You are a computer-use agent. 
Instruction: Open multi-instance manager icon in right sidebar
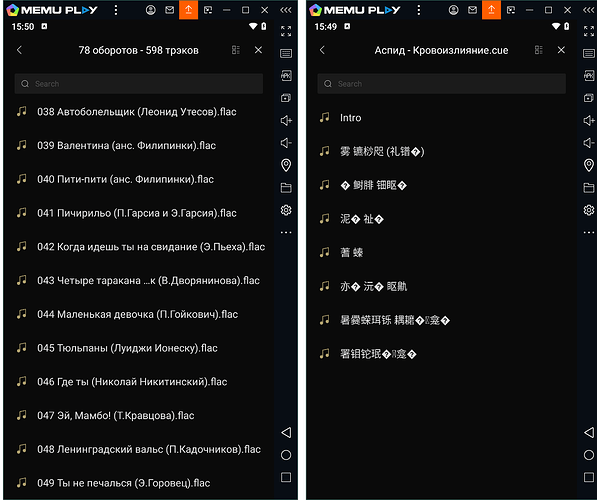589,98
